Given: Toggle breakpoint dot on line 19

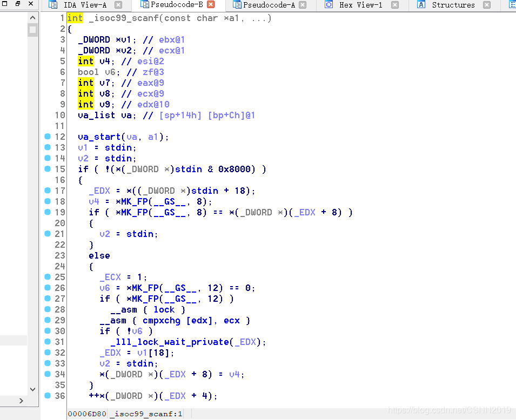Looking at the screenshot, I should pyautogui.click(x=48, y=212).
